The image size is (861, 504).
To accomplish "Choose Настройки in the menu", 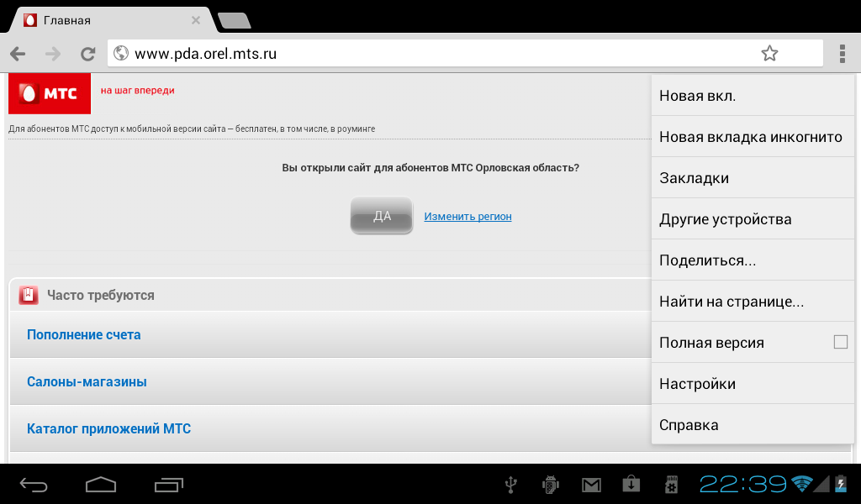I will pos(753,383).
